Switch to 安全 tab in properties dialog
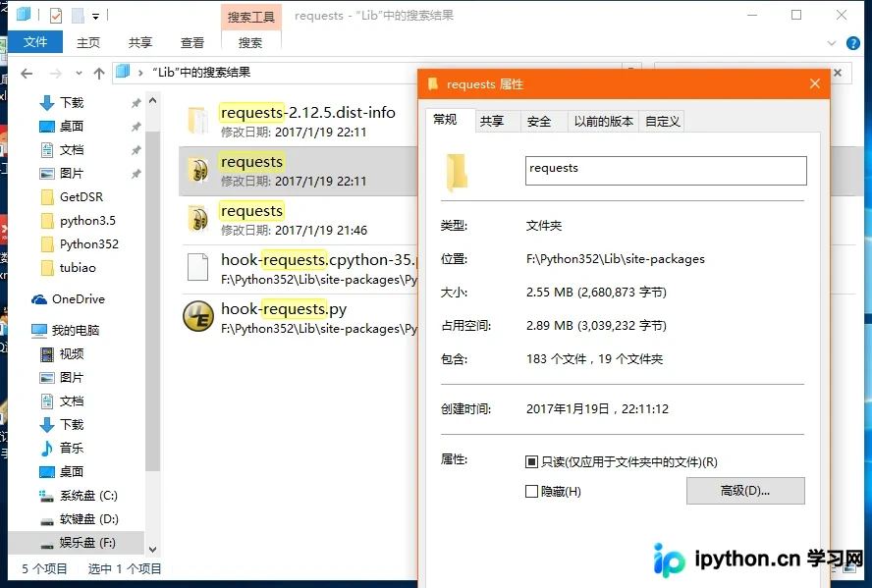The width and height of the screenshot is (872, 588). (538, 121)
